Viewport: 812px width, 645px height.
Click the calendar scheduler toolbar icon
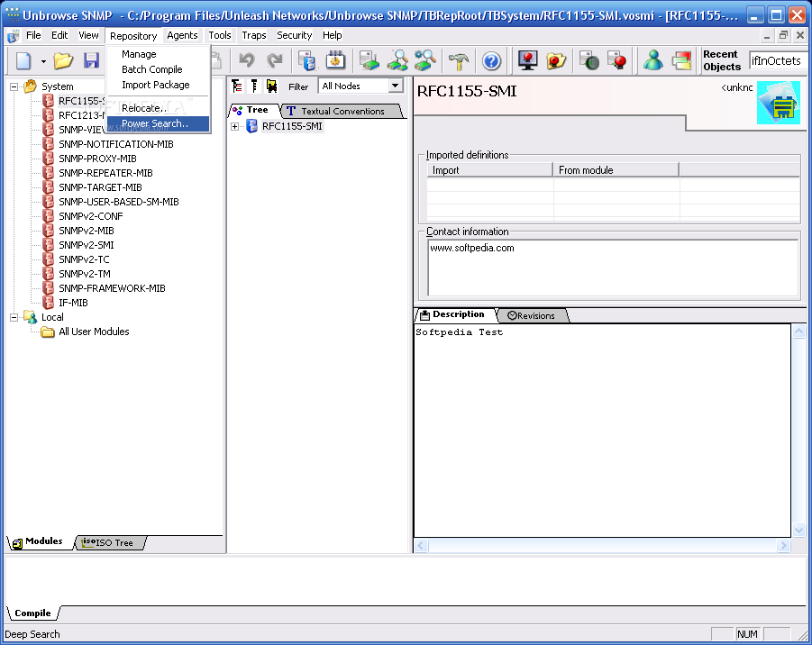point(335,61)
